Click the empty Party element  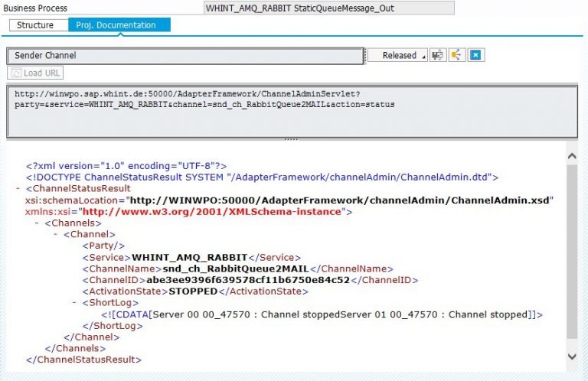click(103, 246)
